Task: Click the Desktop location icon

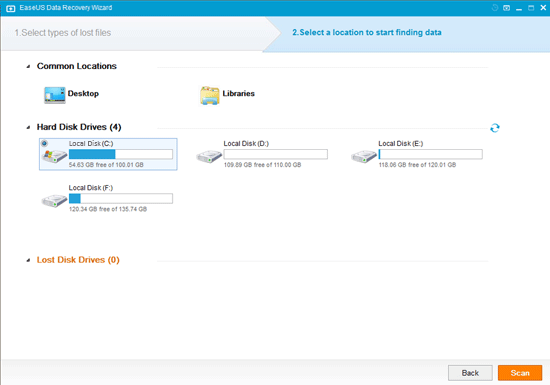Action: tap(55, 95)
